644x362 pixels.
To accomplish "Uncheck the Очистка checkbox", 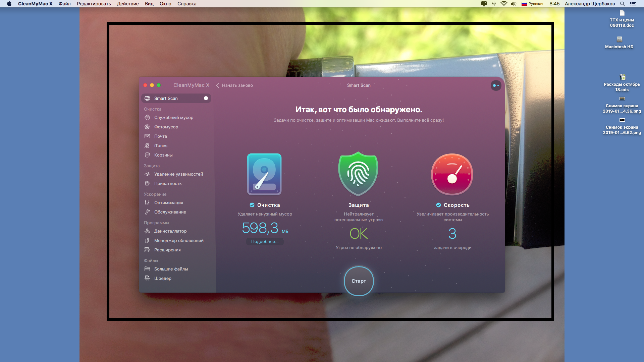I will [x=252, y=205].
